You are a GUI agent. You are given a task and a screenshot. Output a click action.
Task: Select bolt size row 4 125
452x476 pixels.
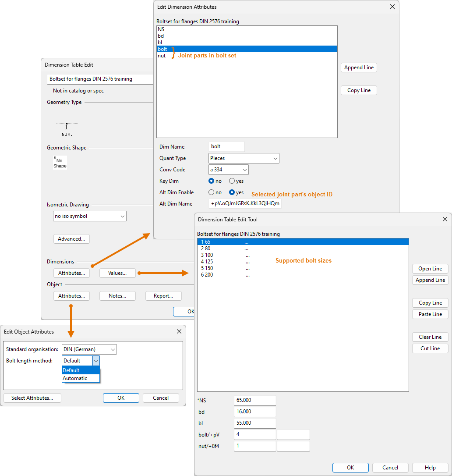207,262
